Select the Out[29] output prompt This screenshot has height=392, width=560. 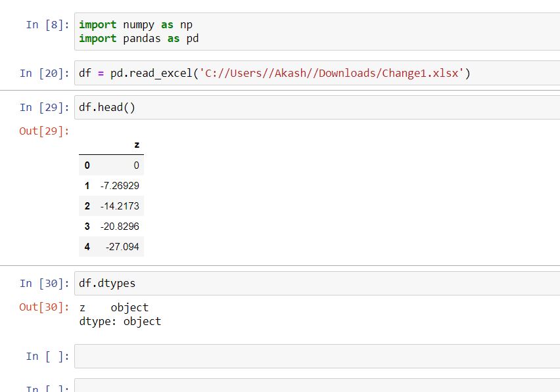click(x=44, y=131)
